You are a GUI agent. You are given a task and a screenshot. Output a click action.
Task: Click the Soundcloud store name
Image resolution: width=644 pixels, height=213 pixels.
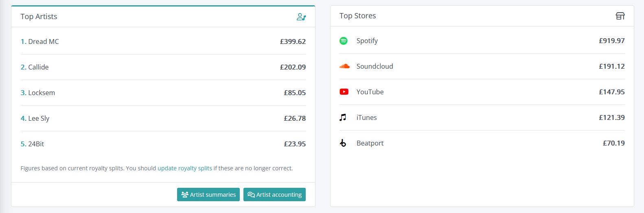click(375, 66)
